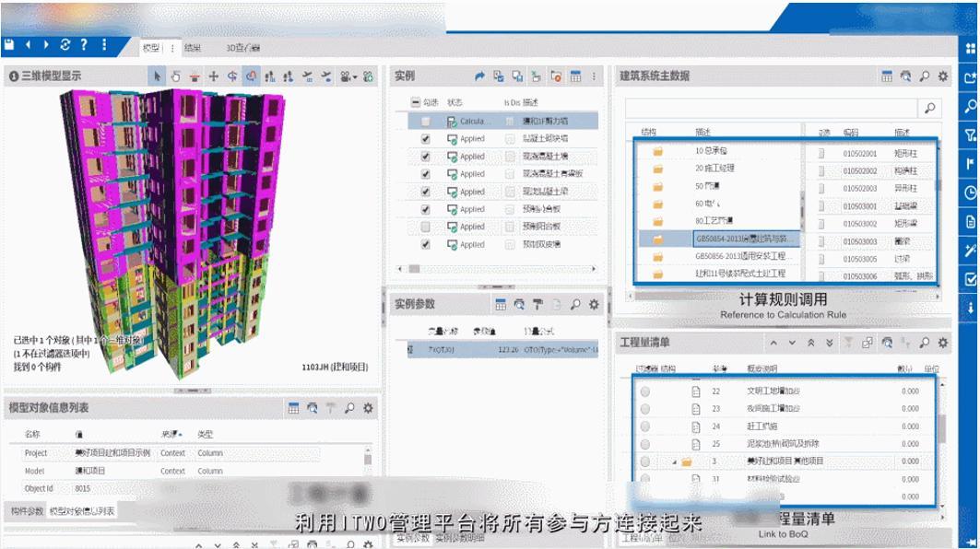Click the 名称 column header in model info list
The image size is (980, 549).
coord(32,434)
